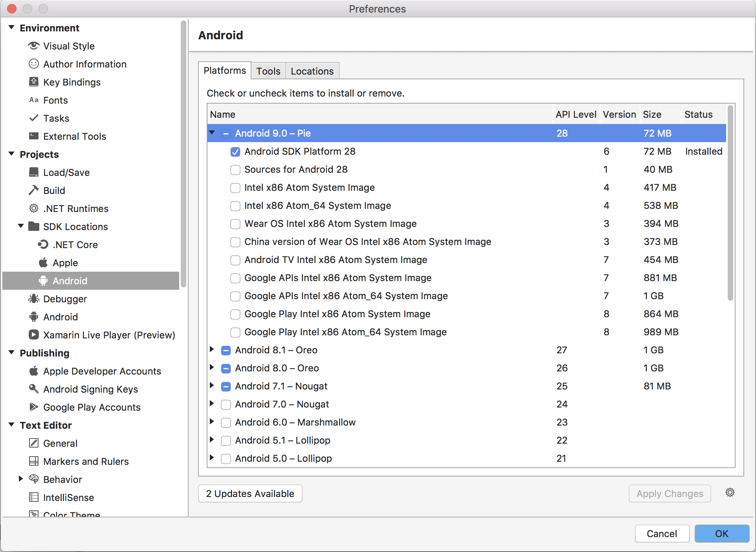Check Google APIs Intel x86 Atom System Image
Image resolution: width=756 pixels, height=552 pixels.
[x=235, y=278]
